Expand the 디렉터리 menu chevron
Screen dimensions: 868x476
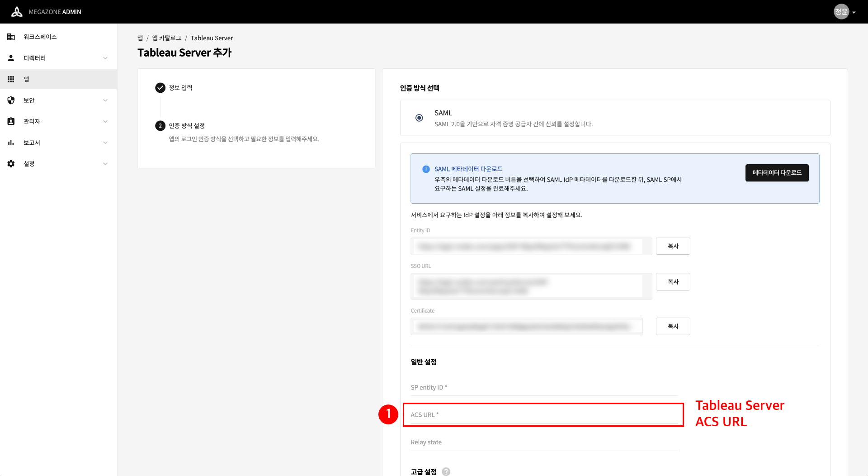pyautogui.click(x=105, y=58)
